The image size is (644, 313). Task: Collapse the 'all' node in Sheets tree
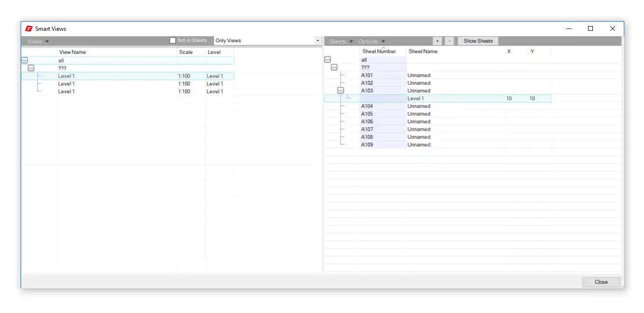click(x=327, y=60)
